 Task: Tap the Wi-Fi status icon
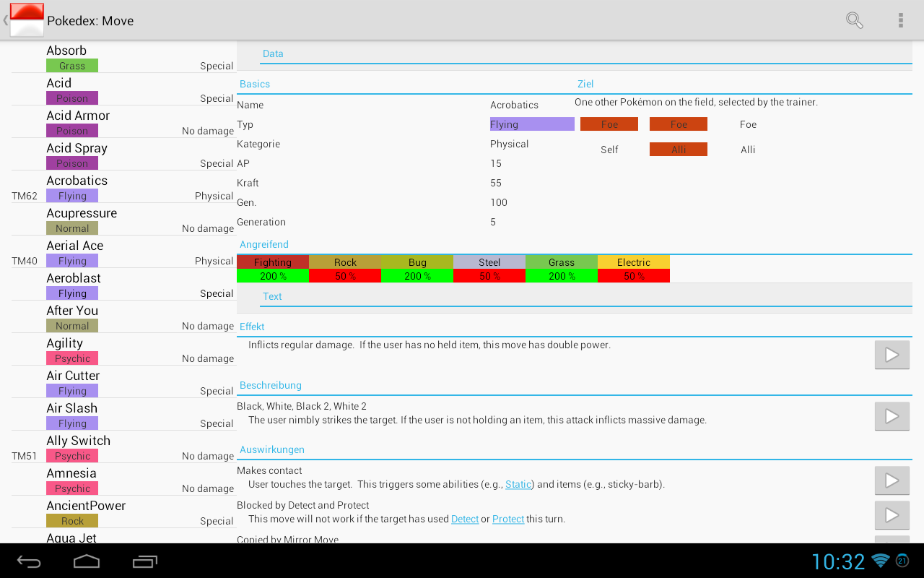(x=880, y=561)
